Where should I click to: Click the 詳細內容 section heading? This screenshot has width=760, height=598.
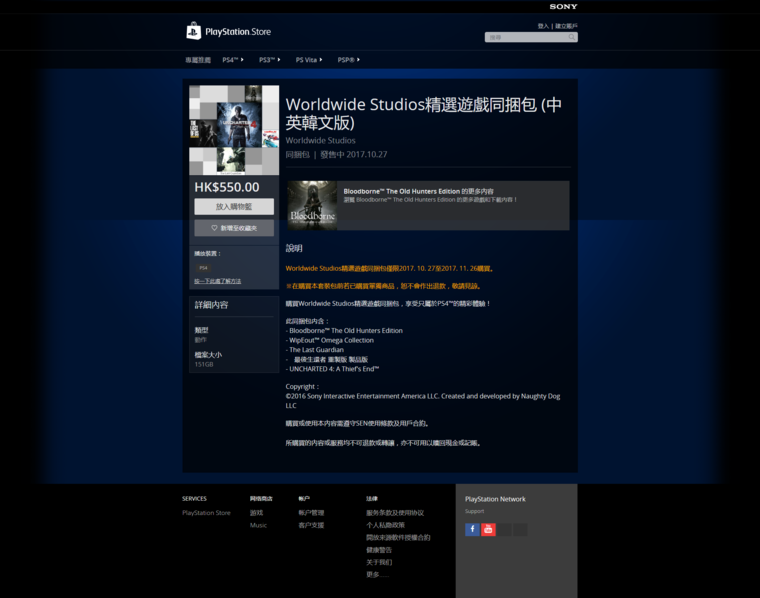[x=211, y=305]
